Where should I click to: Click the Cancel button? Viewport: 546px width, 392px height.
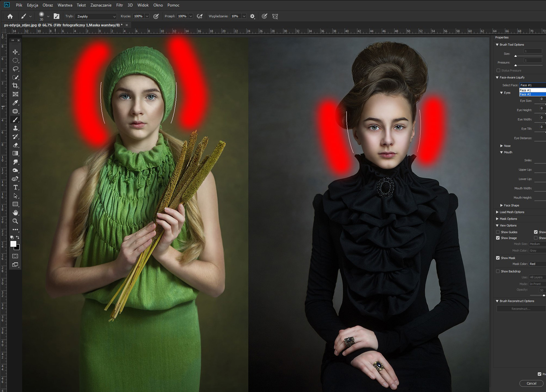coord(531,383)
